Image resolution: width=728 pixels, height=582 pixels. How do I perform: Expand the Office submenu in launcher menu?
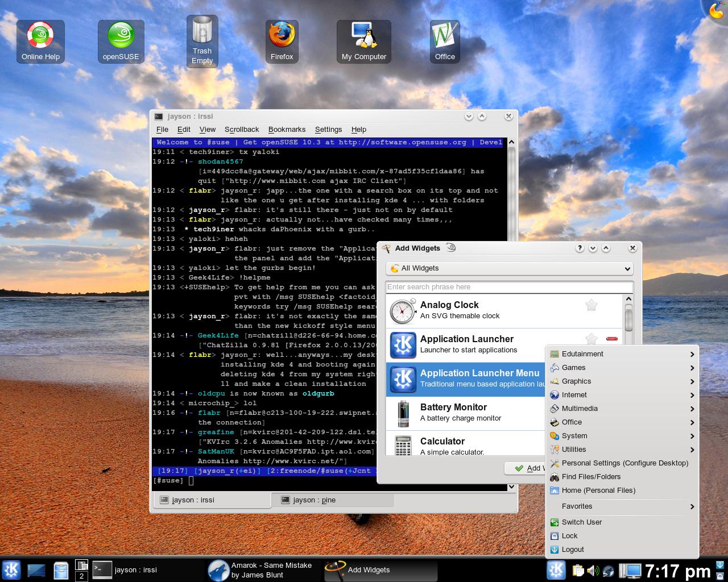point(622,422)
